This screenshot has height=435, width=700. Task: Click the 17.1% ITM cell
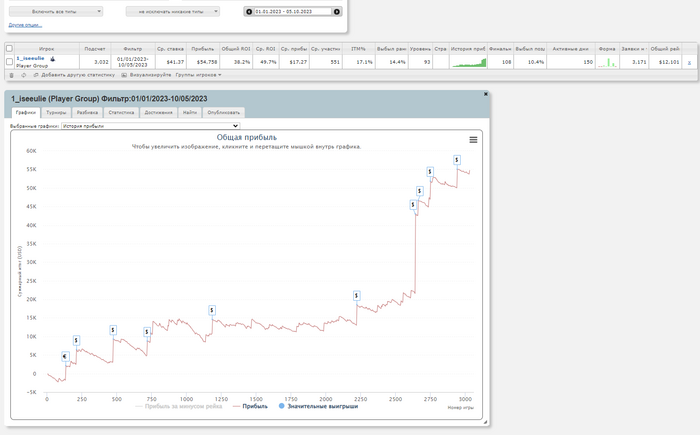(358, 62)
